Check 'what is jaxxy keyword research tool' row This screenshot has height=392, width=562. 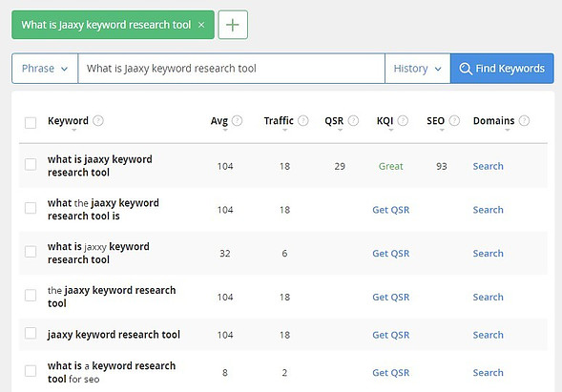31,252
